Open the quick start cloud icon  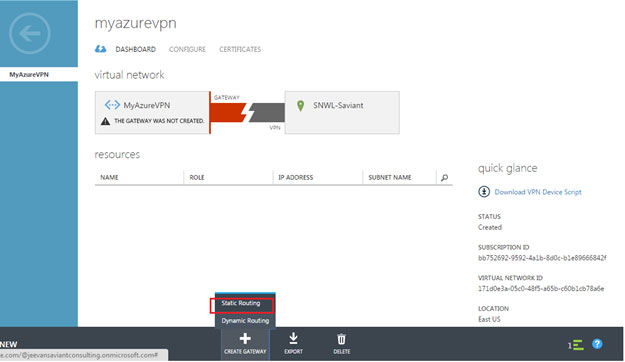point(100,49)
